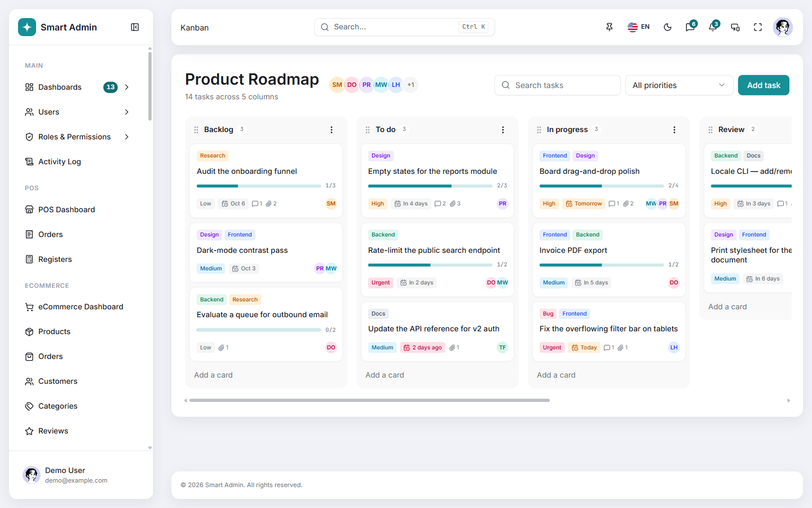Toggle dark mode with the moon icon
The image size is (812, 508).
[668, 27]
